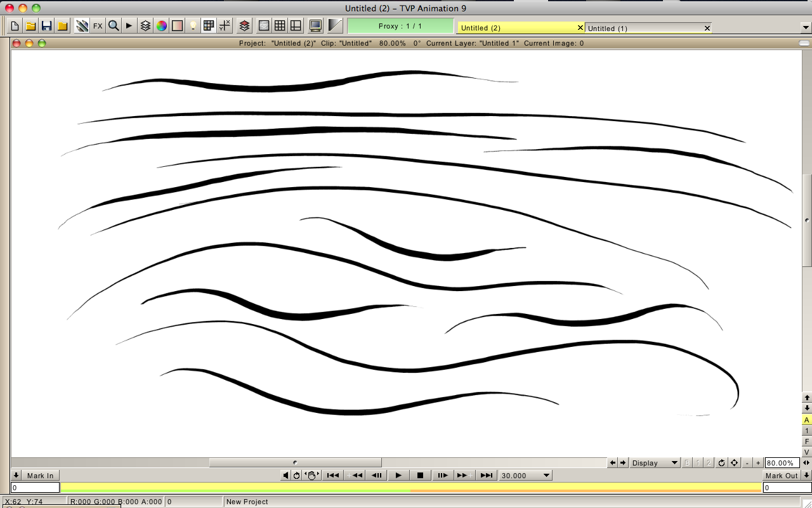Click the Mark Out button

point(781,476)
